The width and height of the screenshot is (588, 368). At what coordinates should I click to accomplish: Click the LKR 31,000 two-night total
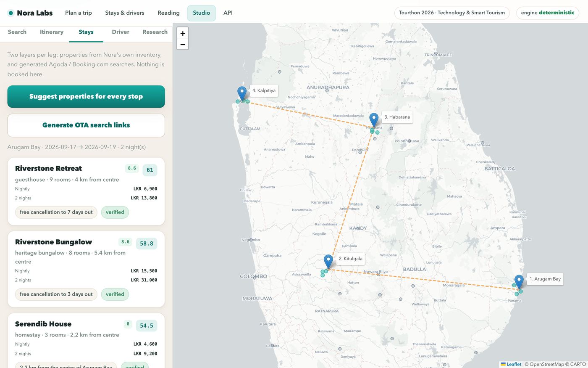coord(144,280)
